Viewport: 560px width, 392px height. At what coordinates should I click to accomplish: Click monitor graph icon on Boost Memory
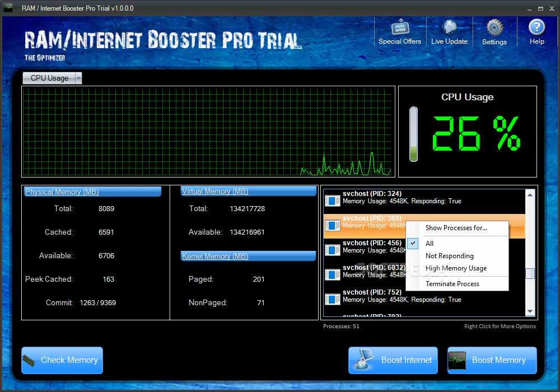coord(457,361)
